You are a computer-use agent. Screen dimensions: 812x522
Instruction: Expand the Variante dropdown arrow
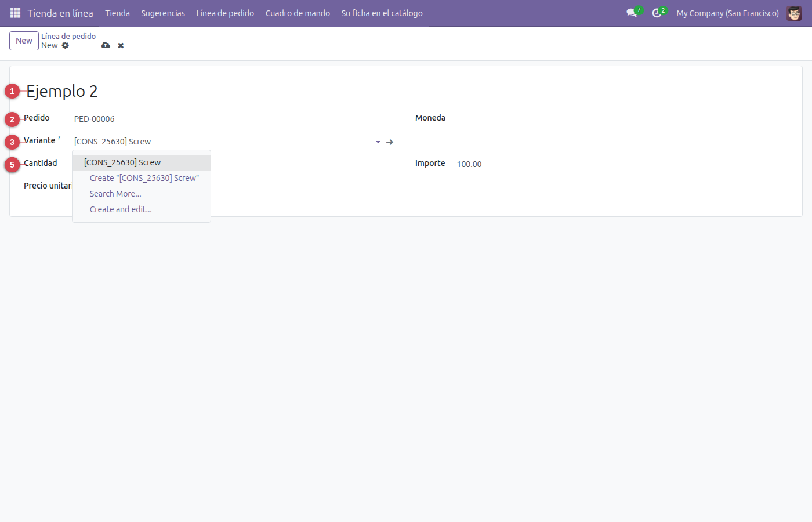378,142
